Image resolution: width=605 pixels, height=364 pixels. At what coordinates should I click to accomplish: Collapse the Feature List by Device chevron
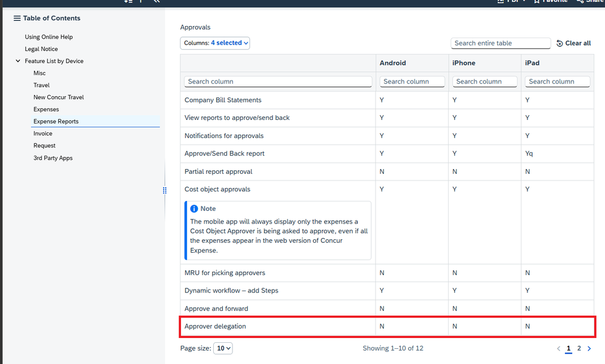pos(18,61)
